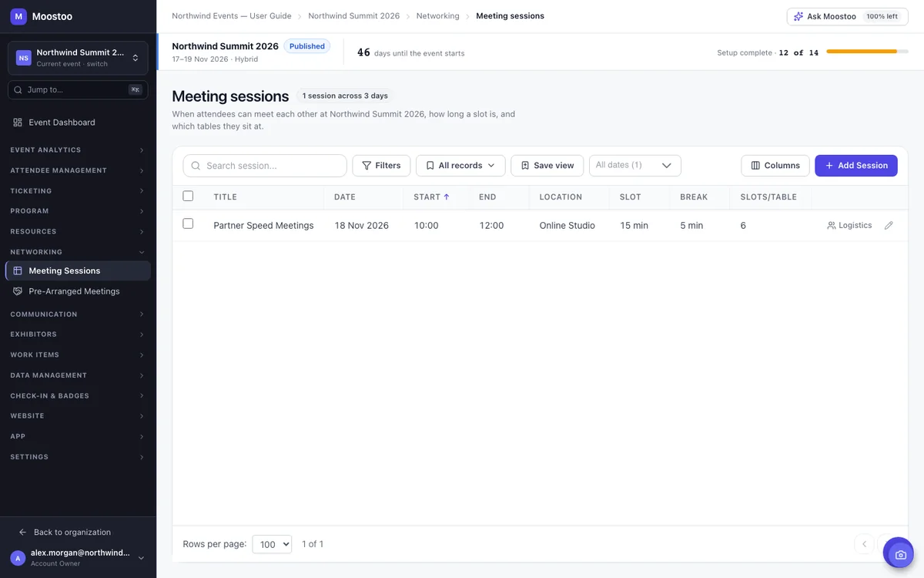Focus the Search session input field
This screenshot has height=578, width=924.
265,166
